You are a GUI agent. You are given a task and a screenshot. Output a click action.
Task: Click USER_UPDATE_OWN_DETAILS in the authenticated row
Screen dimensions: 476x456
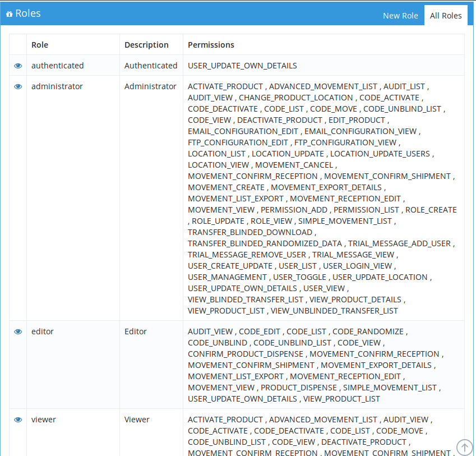click(242, 66)
